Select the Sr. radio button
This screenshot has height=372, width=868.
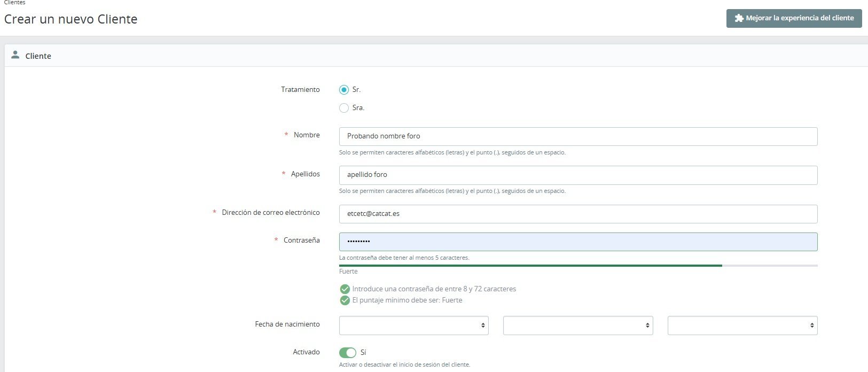344,90
